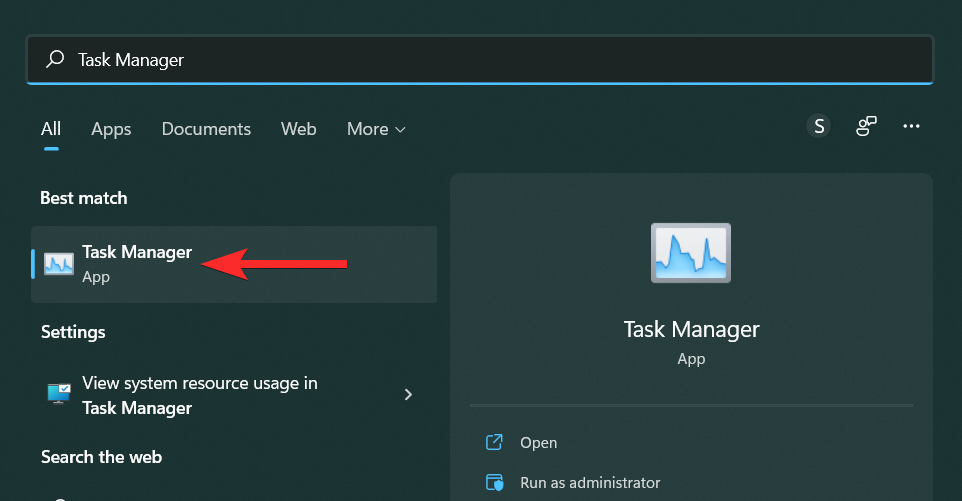
Task: Expand the More filter dropdown
Action: click(376, 129)
